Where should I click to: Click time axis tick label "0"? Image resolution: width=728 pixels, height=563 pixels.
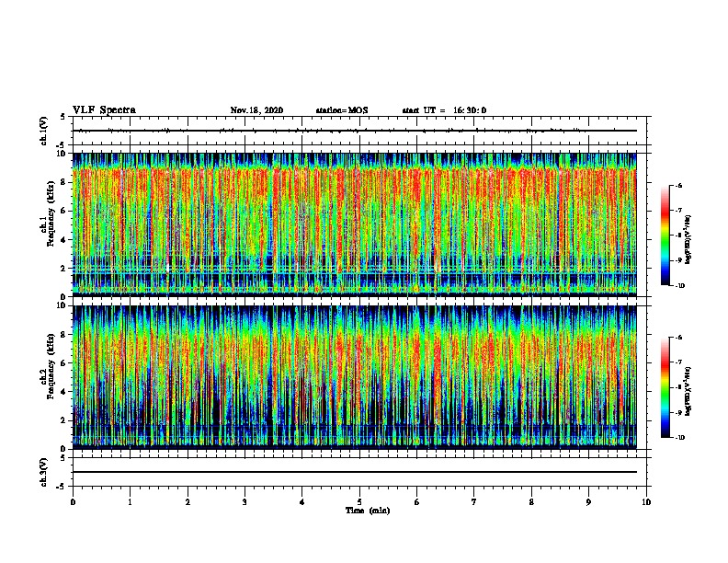pos(73,502)
